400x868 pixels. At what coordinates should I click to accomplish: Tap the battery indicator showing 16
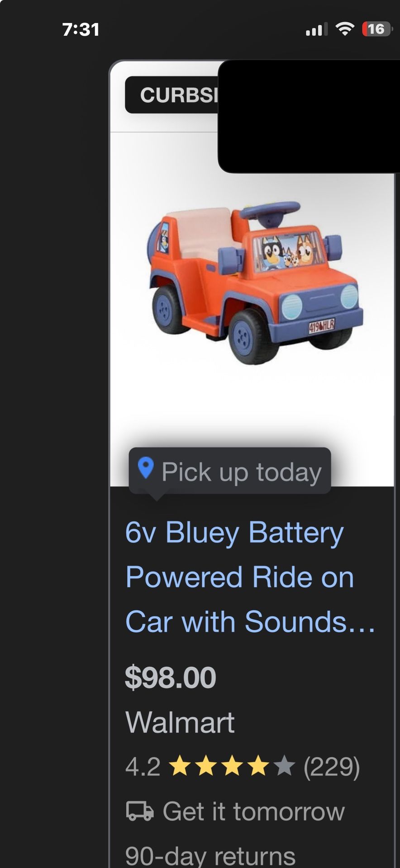(x=376, y=29)
